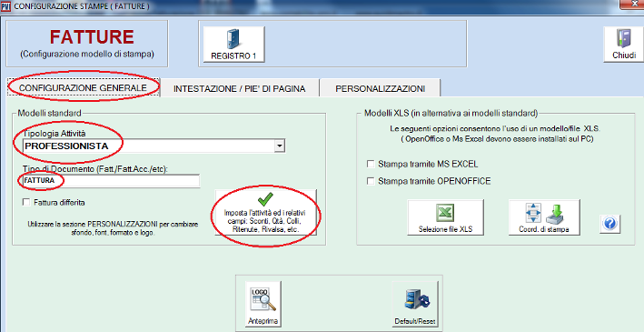Click green checkmark Imposta l'attività button
Screen dimensions: 644x332
(265, 213)
